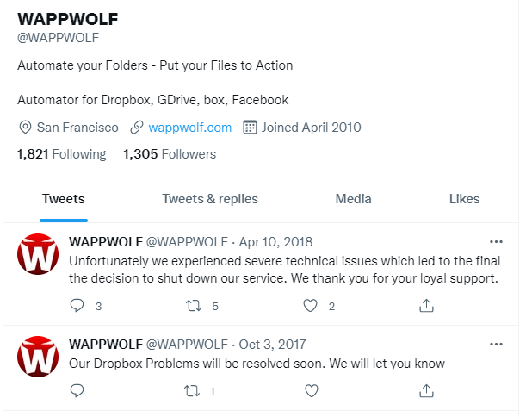Share the Apr 10, 2018 tweet
Screen dimensions: 532x417
pyautogui.click(x=426, y=306)
